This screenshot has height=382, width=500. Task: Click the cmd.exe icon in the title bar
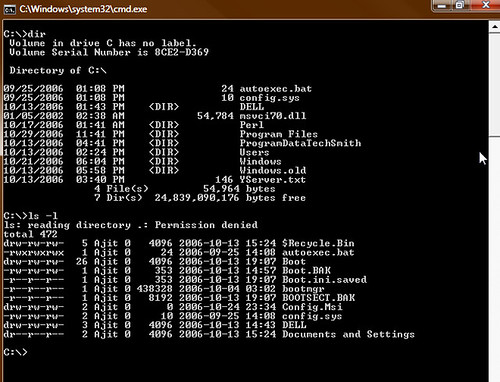pos(9,9)
